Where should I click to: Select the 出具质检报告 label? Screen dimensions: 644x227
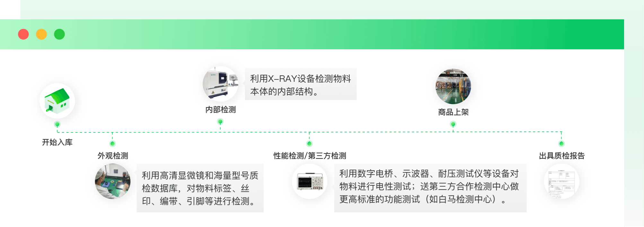[x=562, y=156]
